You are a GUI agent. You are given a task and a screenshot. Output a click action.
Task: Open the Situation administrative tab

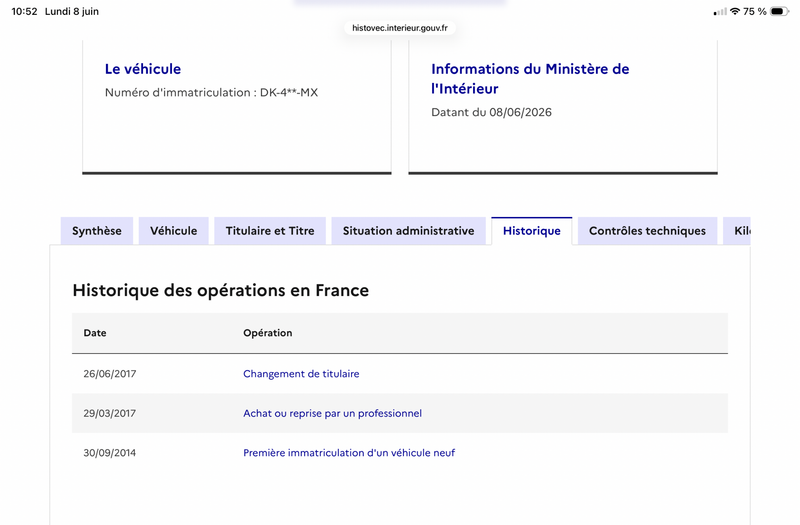(409, 231)
